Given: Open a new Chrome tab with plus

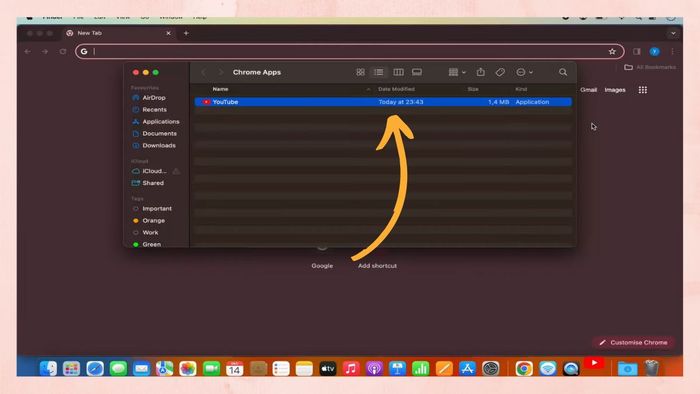Looking at the screenshot, I should 186,33.
